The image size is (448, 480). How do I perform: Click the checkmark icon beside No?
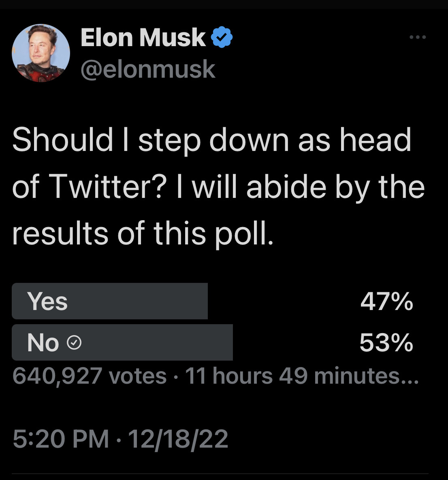74,343
